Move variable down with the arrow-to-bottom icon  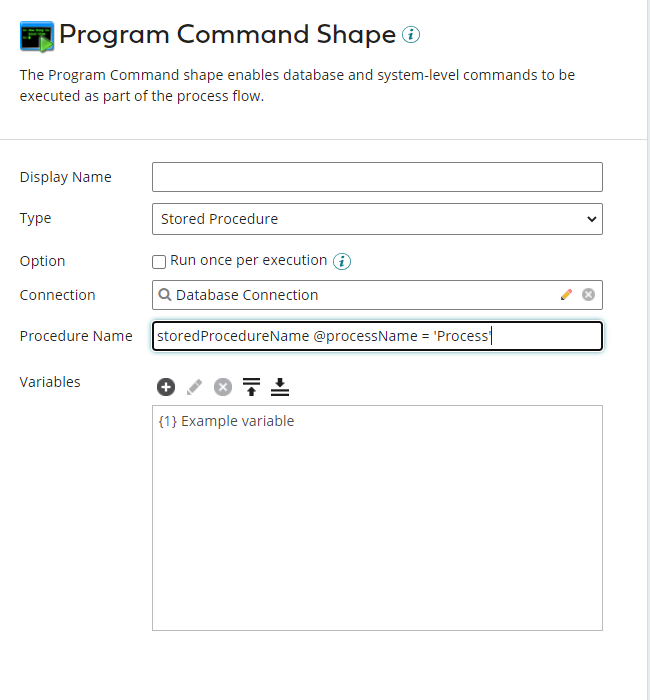coord(280,387)
